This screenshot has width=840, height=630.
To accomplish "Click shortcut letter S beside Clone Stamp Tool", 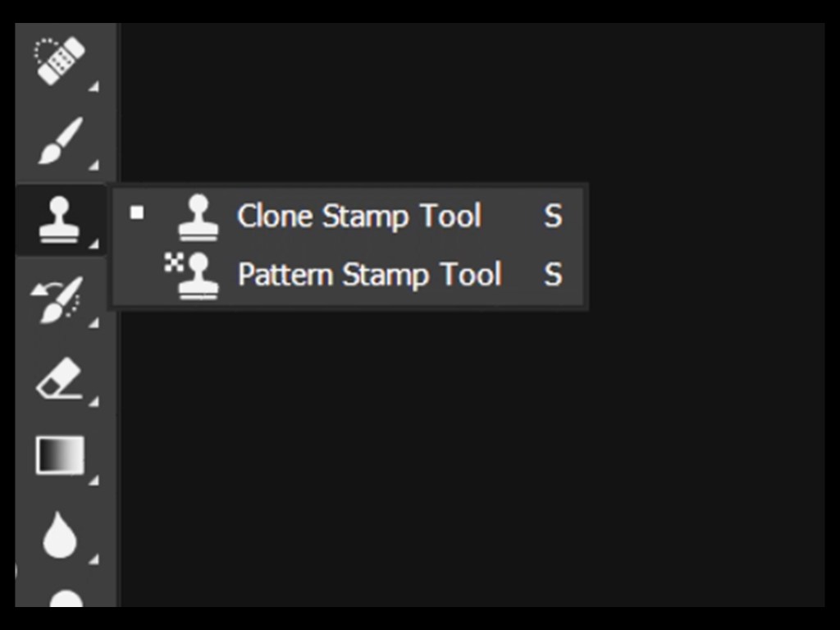I will (553, 217).
